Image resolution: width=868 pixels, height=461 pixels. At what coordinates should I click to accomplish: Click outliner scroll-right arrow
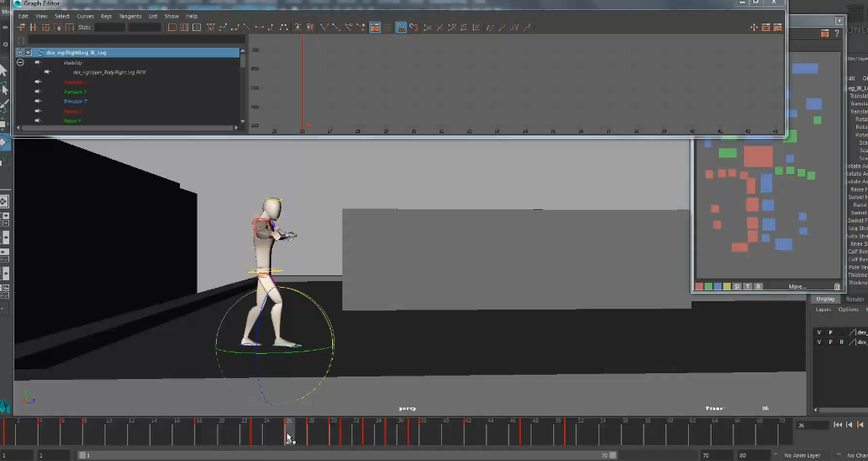click(x=236, y=127)
